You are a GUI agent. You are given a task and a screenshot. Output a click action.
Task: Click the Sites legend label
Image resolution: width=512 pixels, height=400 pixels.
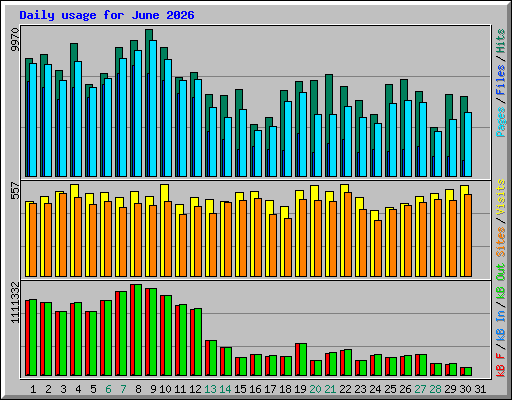pyautogui.click(x=501, y=242)
